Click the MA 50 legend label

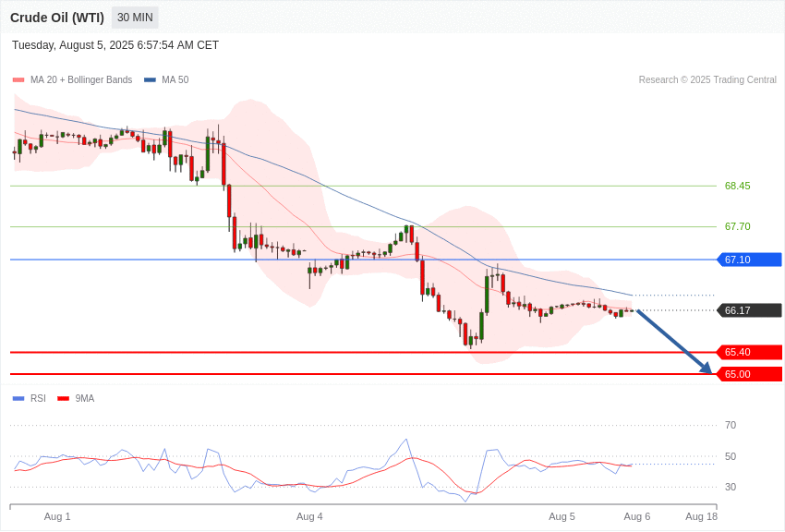click(175, 79)
